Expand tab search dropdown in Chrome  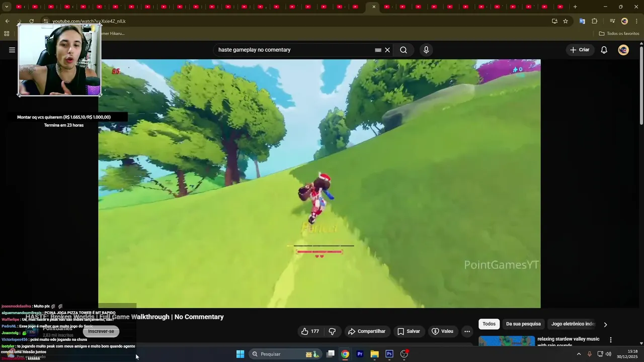pyautogui.click(x=7, y=7)
